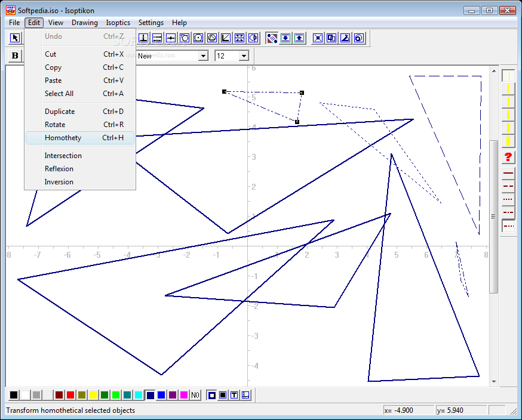The image size is (522, 420).
Task: Pick the segment midpoint tool icon
Action: (171, 38)
